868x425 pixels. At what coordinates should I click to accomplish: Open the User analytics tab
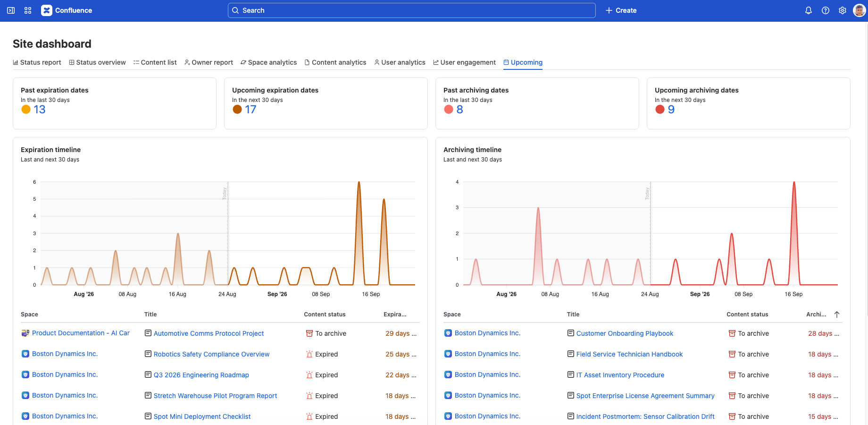pyautogui.click(x=400, y=62)
